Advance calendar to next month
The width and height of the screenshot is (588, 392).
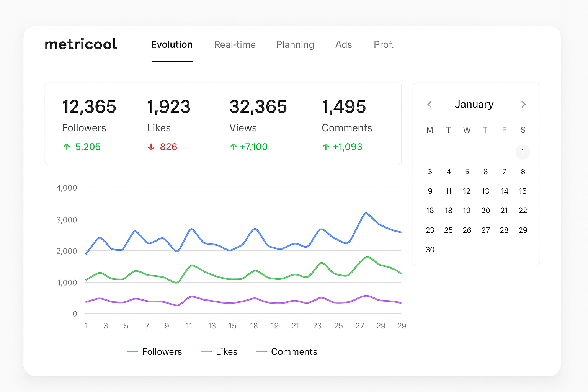(523, 104)
